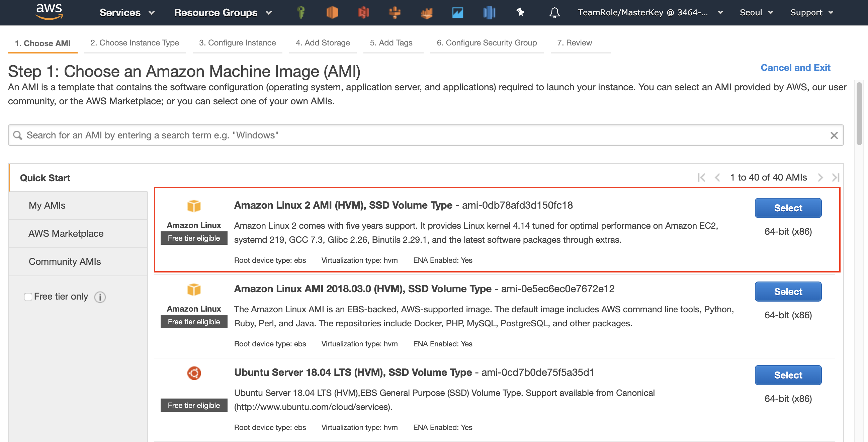This screenshot has height=442, width=868.
Task: Open the blue RDS shortcut icon
Action: click(x=489, y=12)
